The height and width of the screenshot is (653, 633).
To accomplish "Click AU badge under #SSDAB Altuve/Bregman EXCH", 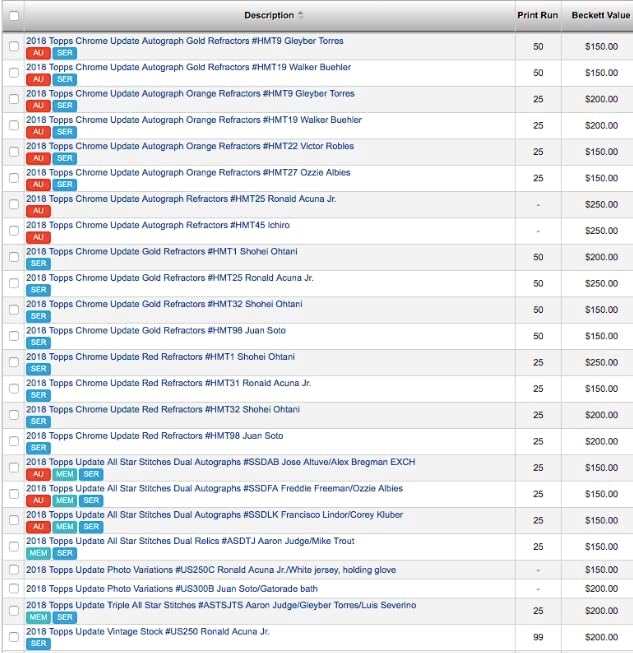I will (38, 474).
